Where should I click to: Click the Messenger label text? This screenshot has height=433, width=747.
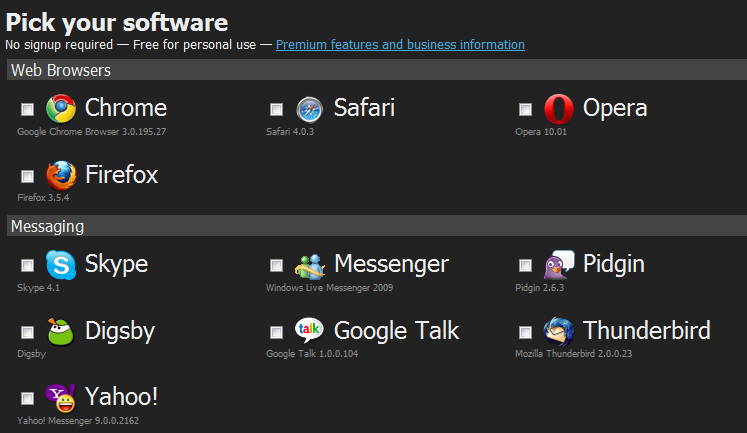[x=392, y=265]
